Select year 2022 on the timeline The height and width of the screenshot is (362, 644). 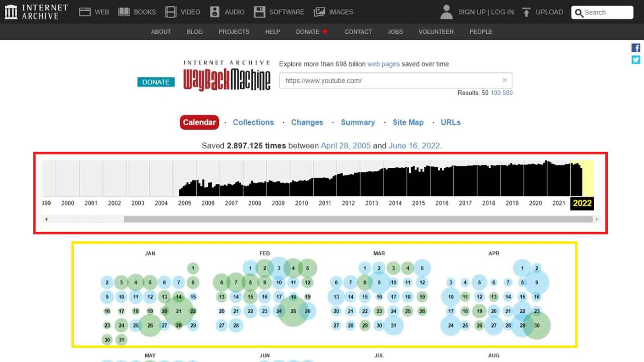coord(582,203)
